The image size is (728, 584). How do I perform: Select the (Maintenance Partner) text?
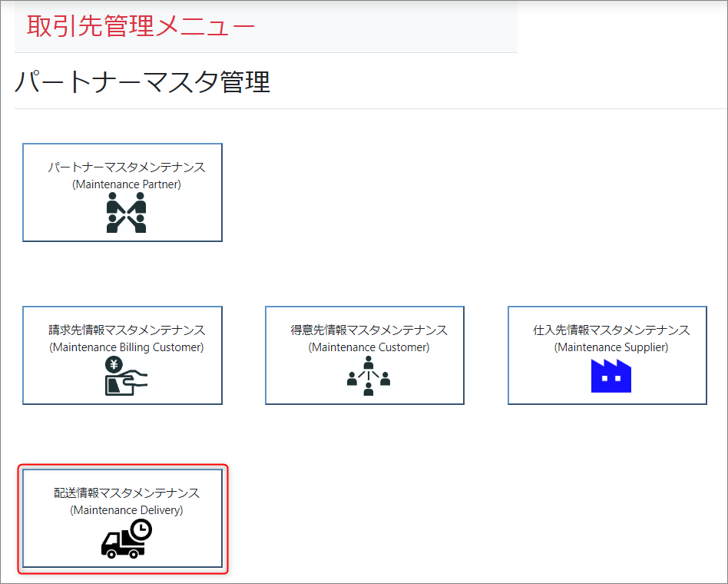[x=127, y=184]
